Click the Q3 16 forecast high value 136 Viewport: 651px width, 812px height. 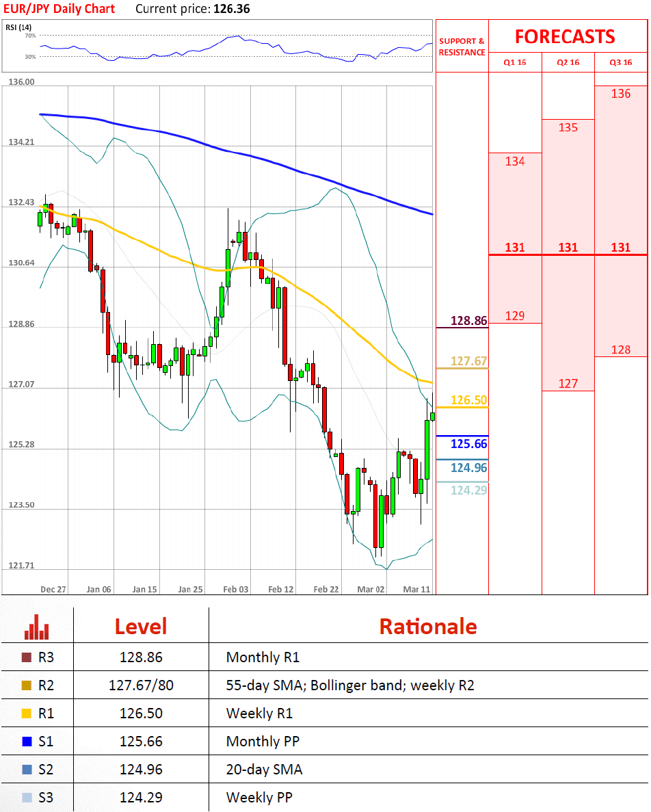point(621,94)
